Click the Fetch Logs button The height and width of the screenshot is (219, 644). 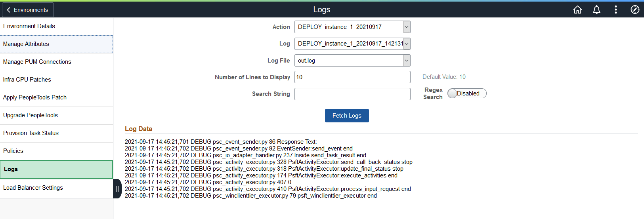(x=347, y=116)
